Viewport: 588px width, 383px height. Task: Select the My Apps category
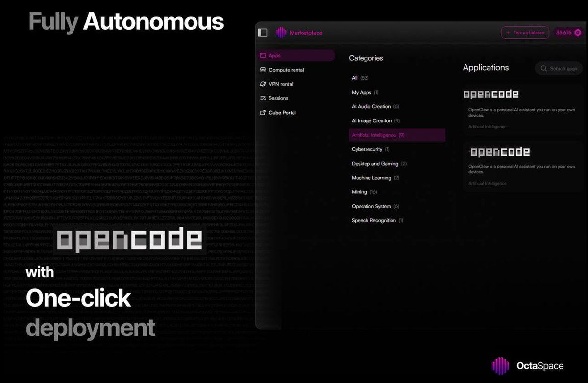365,92
